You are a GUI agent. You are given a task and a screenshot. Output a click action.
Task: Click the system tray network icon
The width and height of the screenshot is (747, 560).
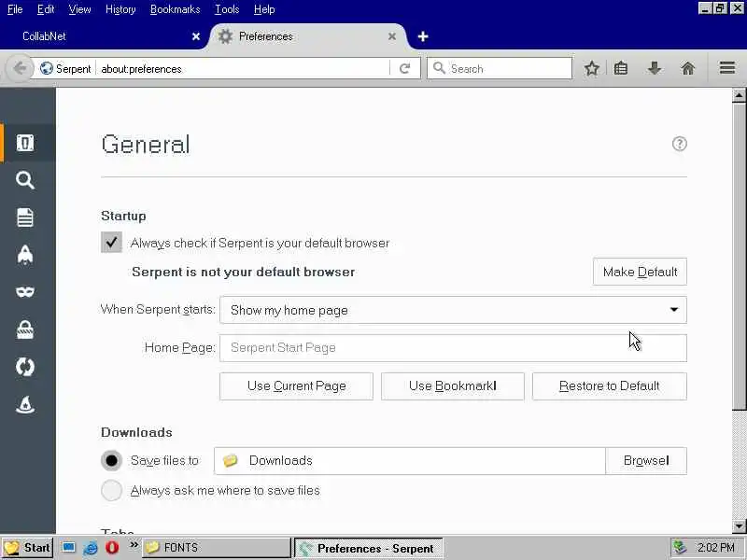click(680, 548)
